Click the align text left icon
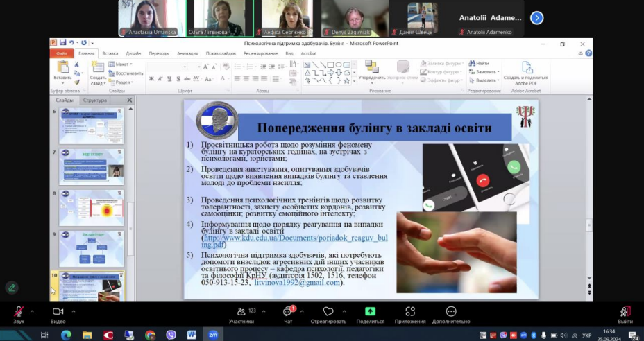 pos(237,79)
